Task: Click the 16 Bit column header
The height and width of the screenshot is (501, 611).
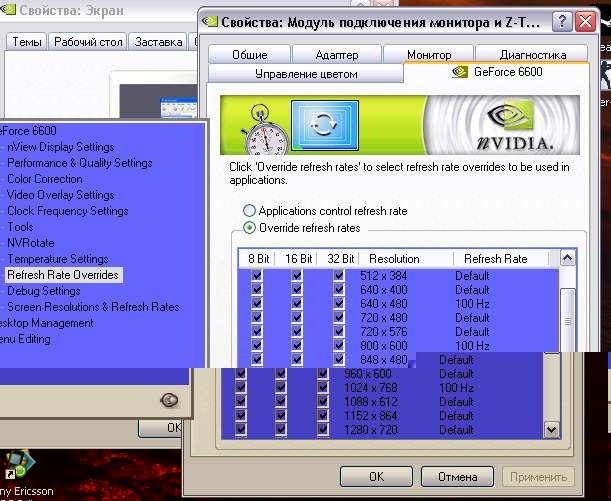Action: (x=297, y=259)
